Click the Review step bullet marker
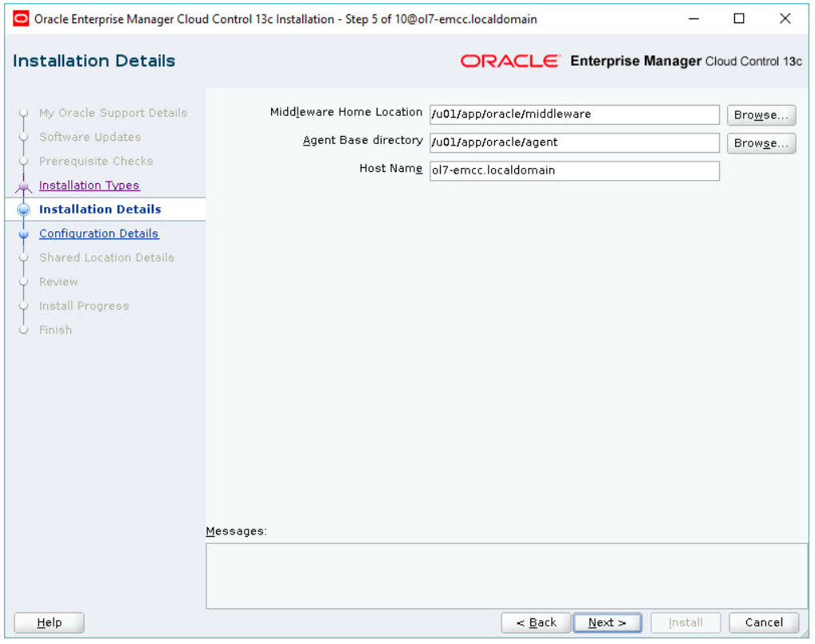This screenshot has height=644, width=815. click(x=23, y=282)
